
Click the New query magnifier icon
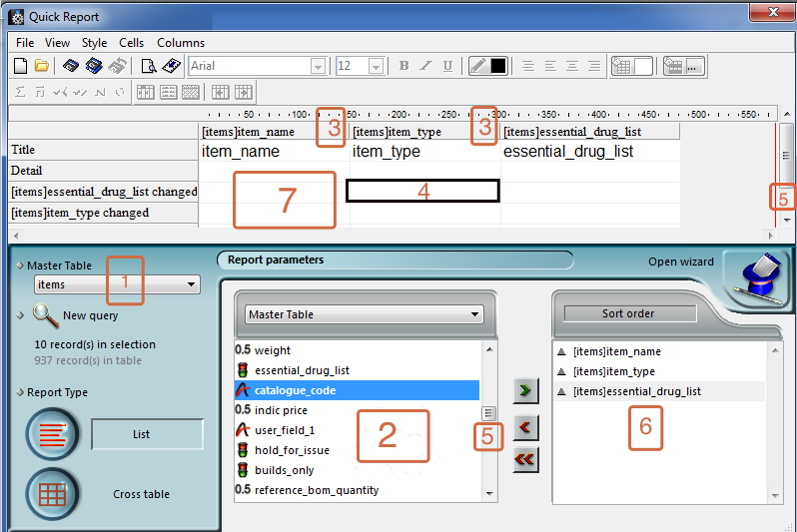point(46,315)
